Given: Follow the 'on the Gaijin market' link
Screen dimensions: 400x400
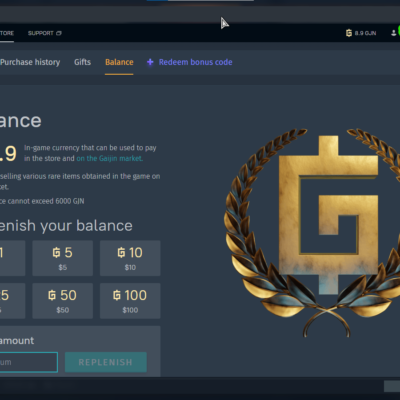Looking at the screenshot, I should tap(110, 158).
